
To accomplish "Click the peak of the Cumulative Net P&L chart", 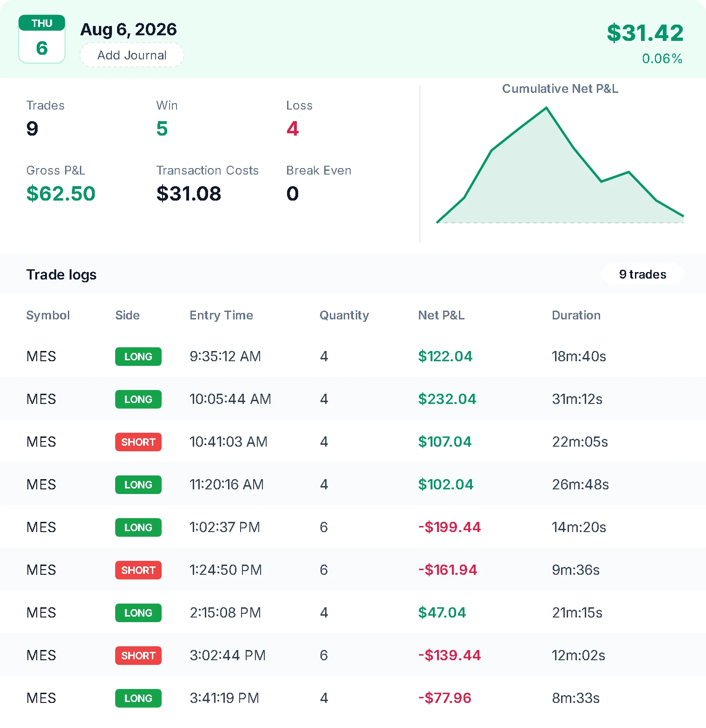I will [546, 108].
